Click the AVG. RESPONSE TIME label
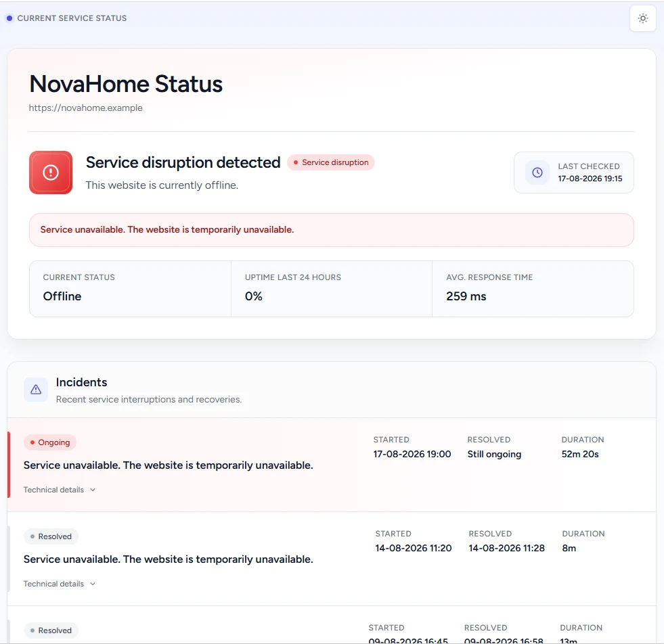 pyautogui.click(x=489, y=277)
